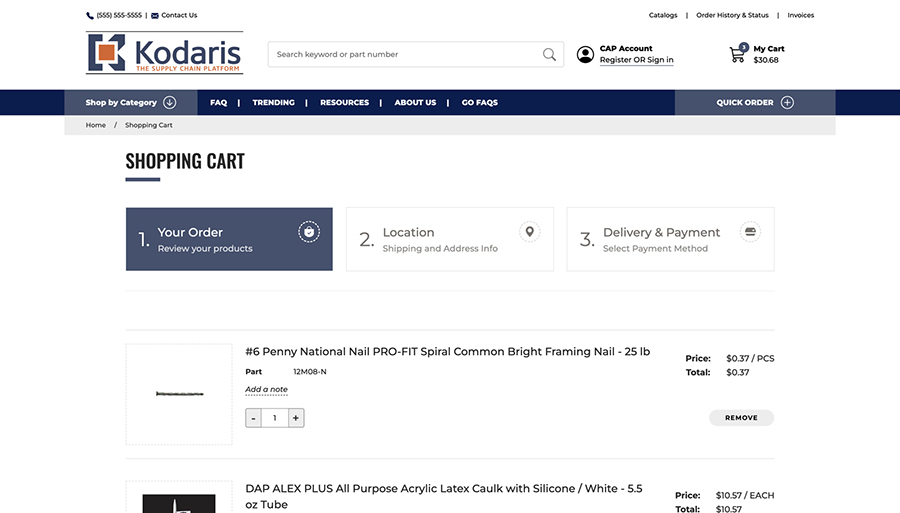The width and height of the screenshot is (900, 513).
Task: Open the ABOUT US menu item
Action: tap(415, 103)
